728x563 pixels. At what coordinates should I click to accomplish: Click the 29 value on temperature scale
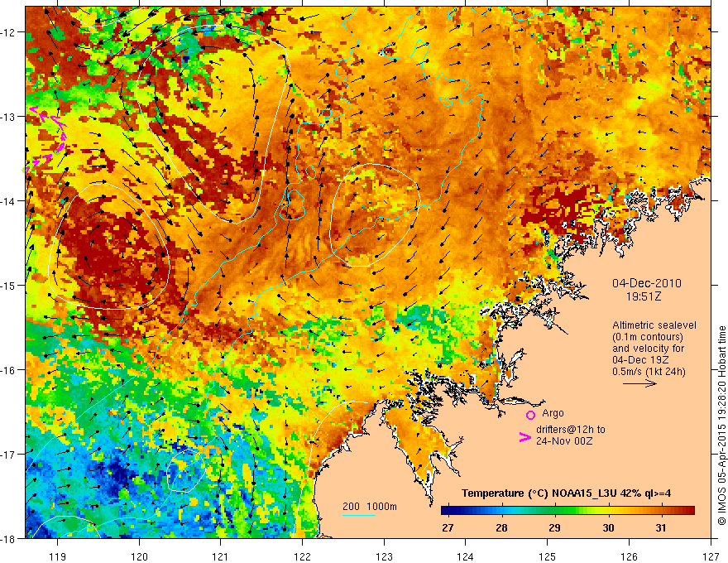[x=554, y=527]
